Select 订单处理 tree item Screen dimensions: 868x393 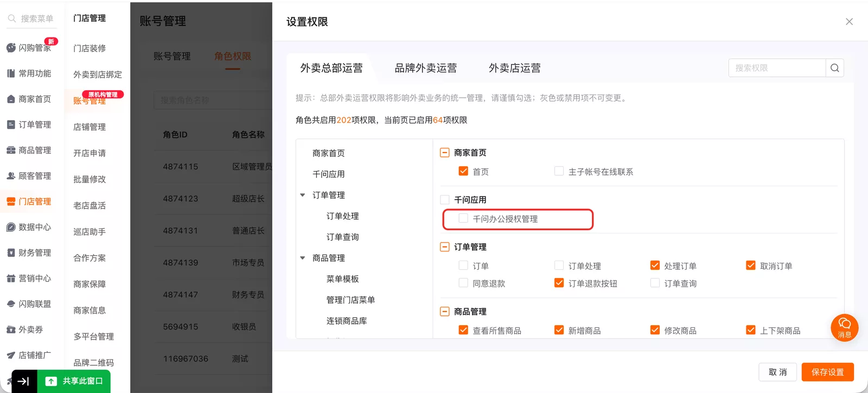tap(342, 216)
